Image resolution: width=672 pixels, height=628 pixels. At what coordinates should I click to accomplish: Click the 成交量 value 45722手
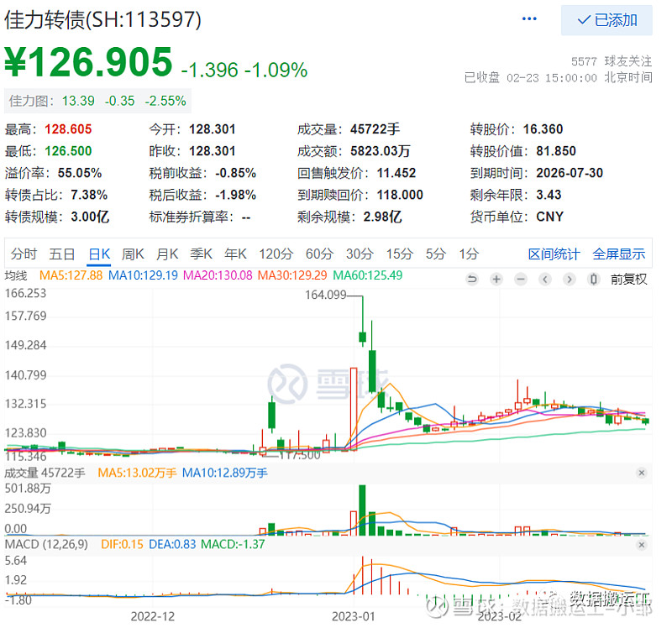(375, 129)
